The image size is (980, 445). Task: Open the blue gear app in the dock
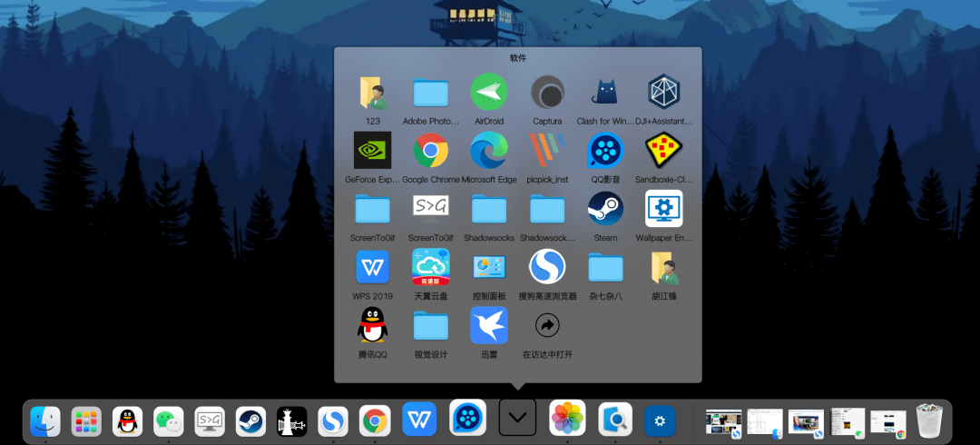click(x=660, y=420)
